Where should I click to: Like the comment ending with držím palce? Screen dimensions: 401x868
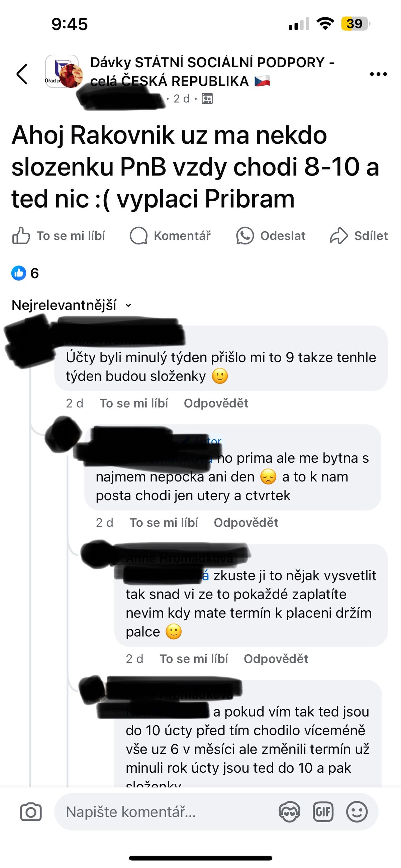[194, 658]
